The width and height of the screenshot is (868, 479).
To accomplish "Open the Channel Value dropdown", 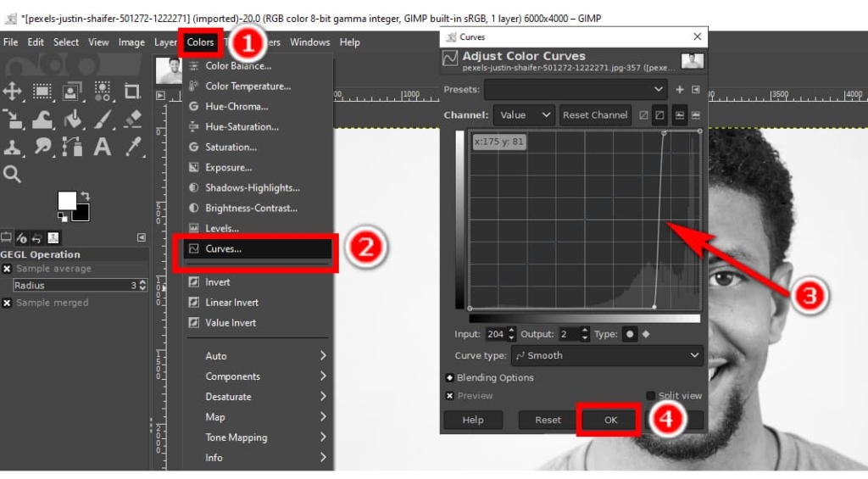I will 524,115.
